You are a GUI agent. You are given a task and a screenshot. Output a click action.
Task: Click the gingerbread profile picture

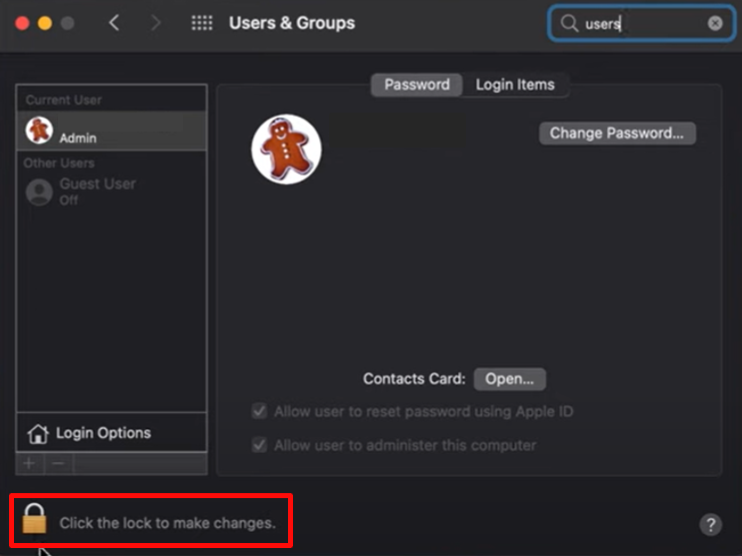click(286, 149)
